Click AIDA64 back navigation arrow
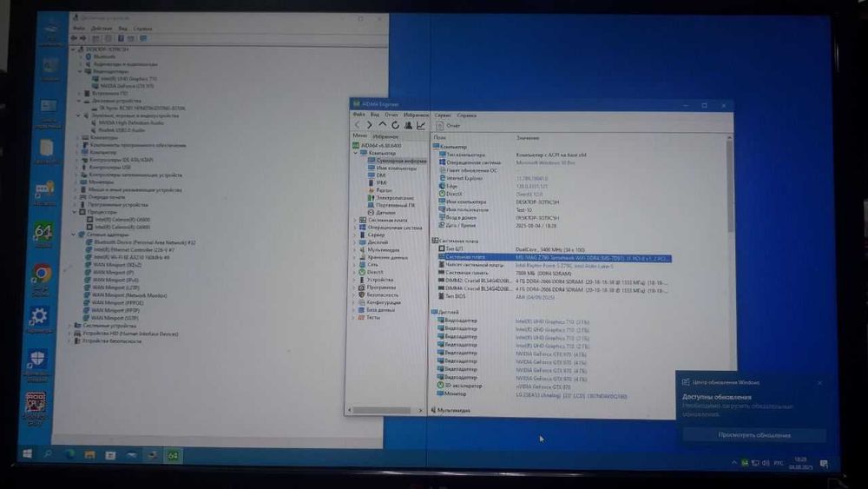The image size is (868, 489). coord(358,125)
